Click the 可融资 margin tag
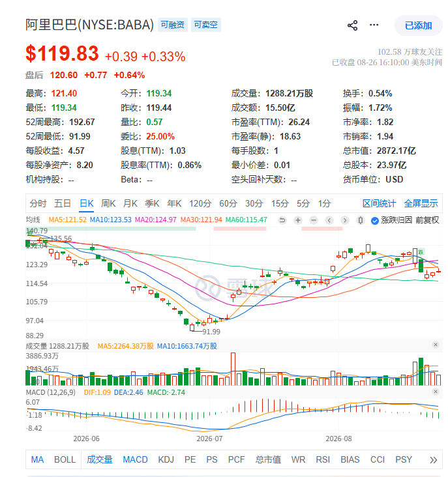Screen dimensions: 448x477 click(173, 25)
